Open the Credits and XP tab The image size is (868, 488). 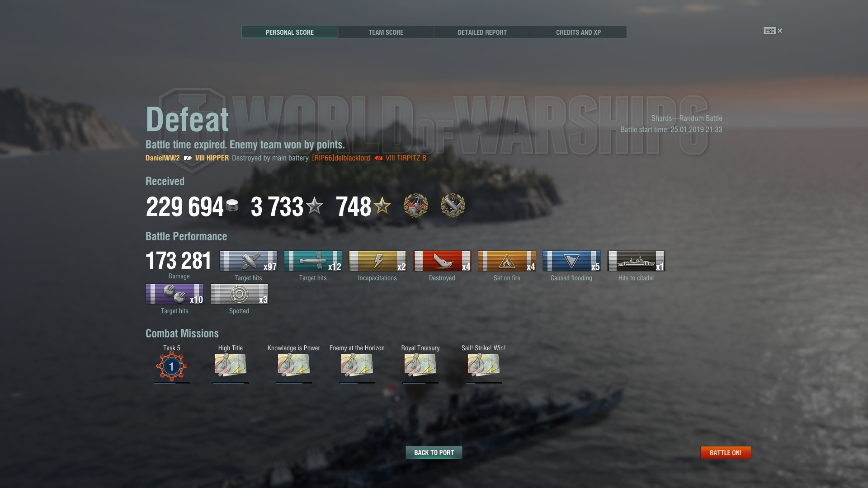tap(578, 33)
